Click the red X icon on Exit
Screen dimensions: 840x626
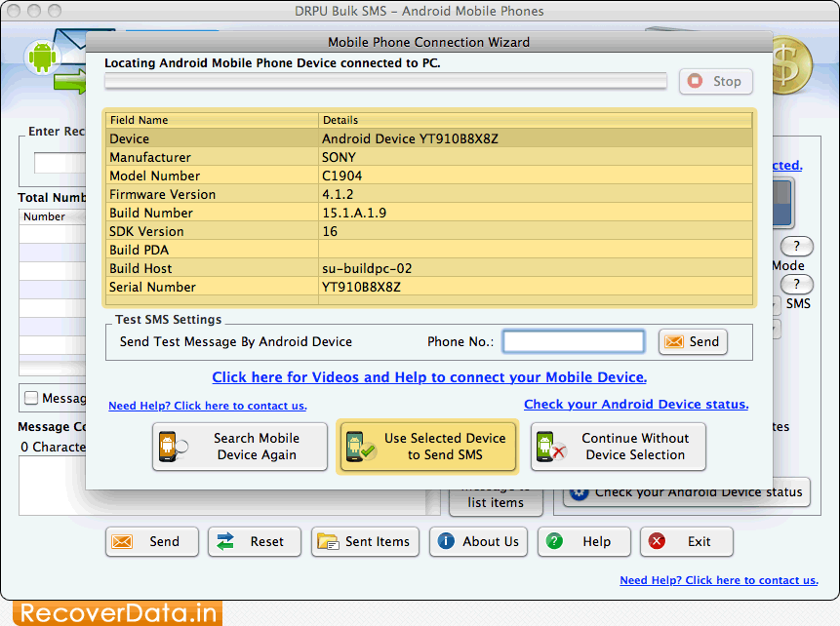[657, 541]
